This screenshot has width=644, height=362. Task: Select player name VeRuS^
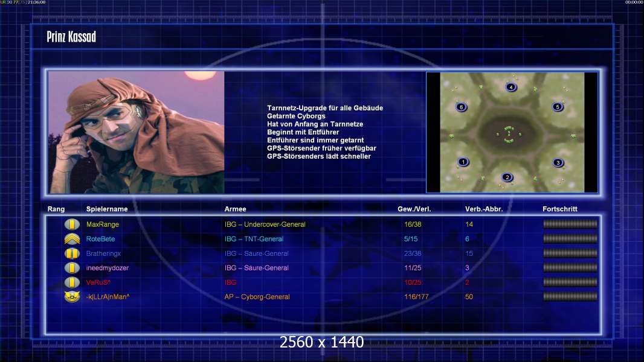(98, 282)
